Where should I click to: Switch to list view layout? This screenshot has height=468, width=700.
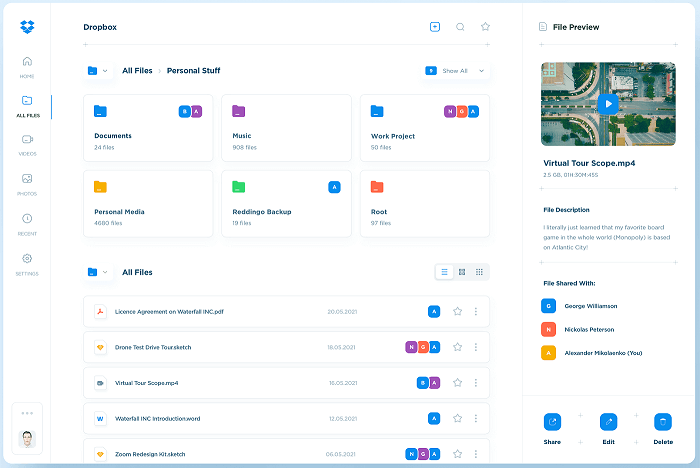point(445,272)
